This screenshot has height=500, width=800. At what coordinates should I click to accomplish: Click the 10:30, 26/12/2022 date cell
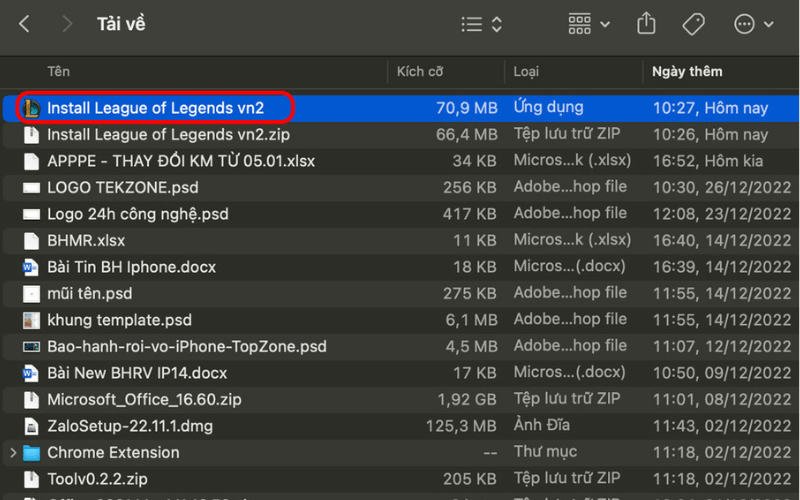point(722,188)
